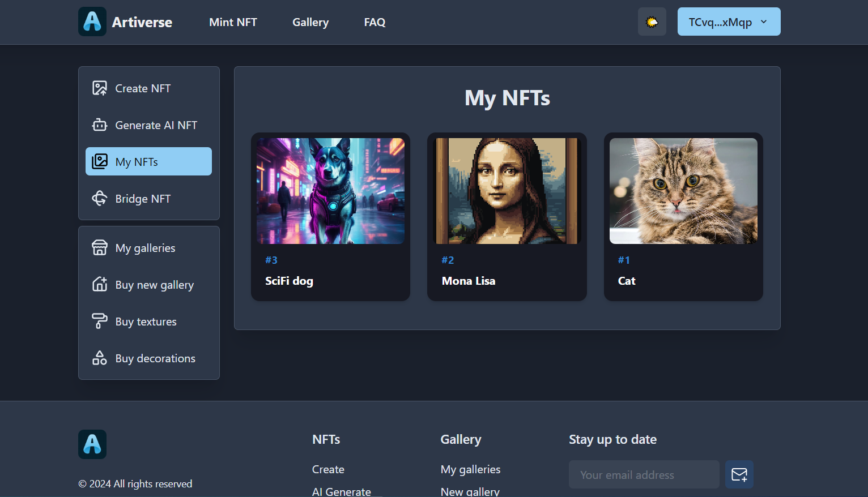Focus the email address input field
Screen dimensions: 868x497
click(x=644, y=474)
